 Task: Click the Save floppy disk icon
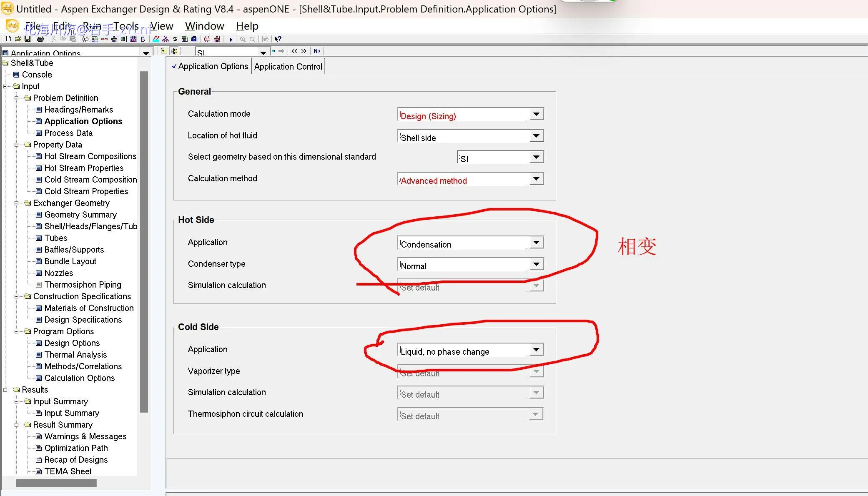[28, 39]
